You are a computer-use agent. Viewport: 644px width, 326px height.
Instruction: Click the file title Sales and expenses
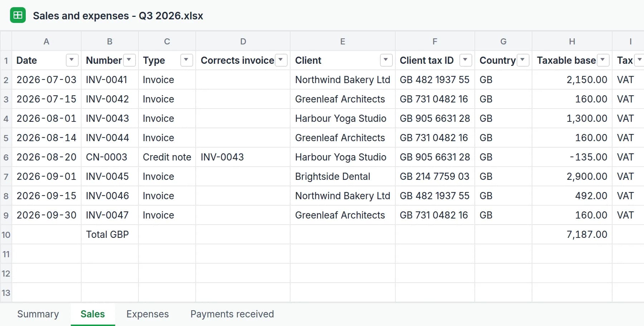[118, 16]
